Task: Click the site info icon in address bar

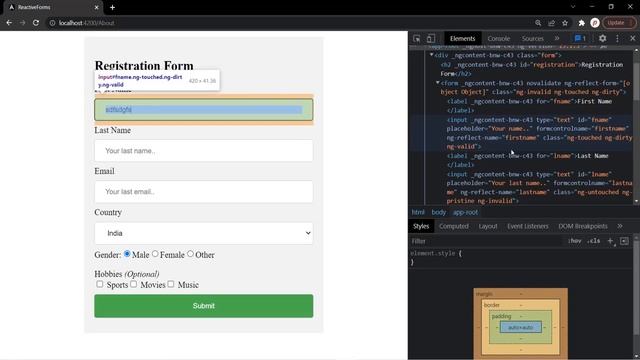Action: (x=52, y=23)
